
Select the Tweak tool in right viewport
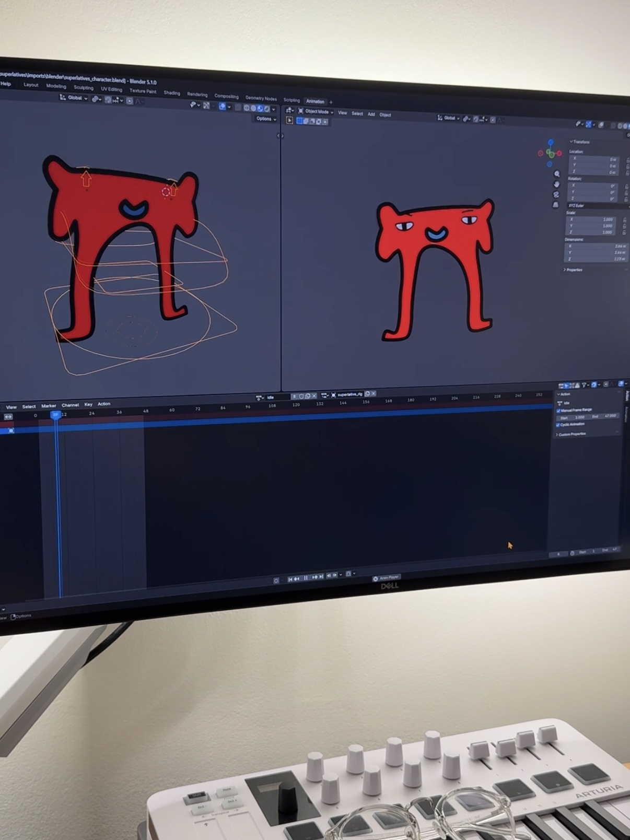tap(289, 120)
